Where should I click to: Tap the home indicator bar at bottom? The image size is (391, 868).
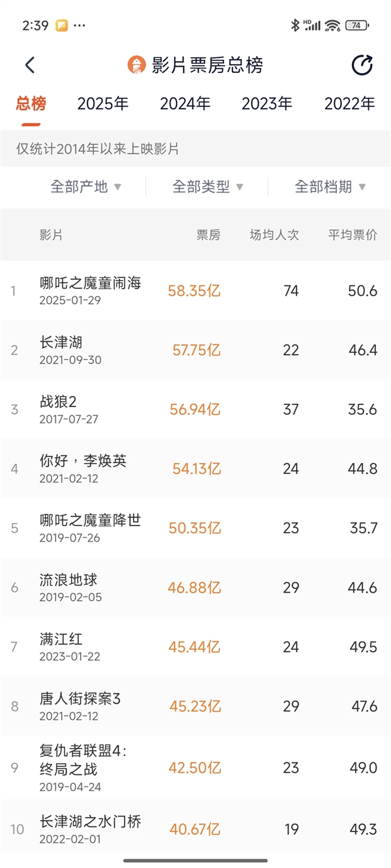tap(195, 860)
